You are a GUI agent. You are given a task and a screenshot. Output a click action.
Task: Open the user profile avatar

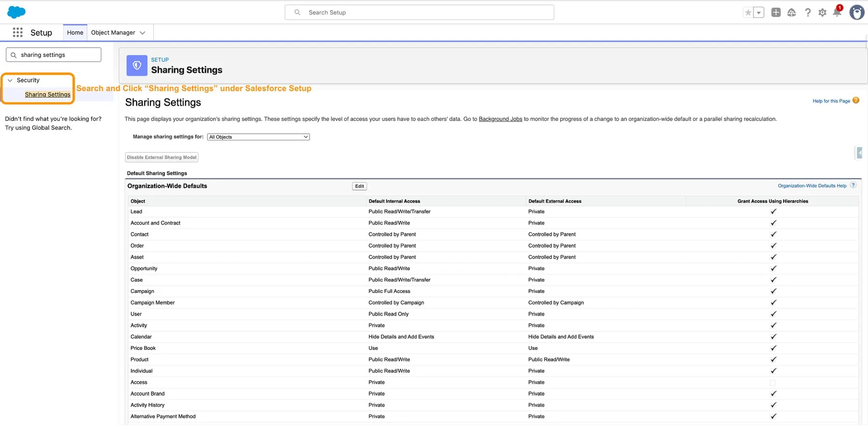click(857, 13)
